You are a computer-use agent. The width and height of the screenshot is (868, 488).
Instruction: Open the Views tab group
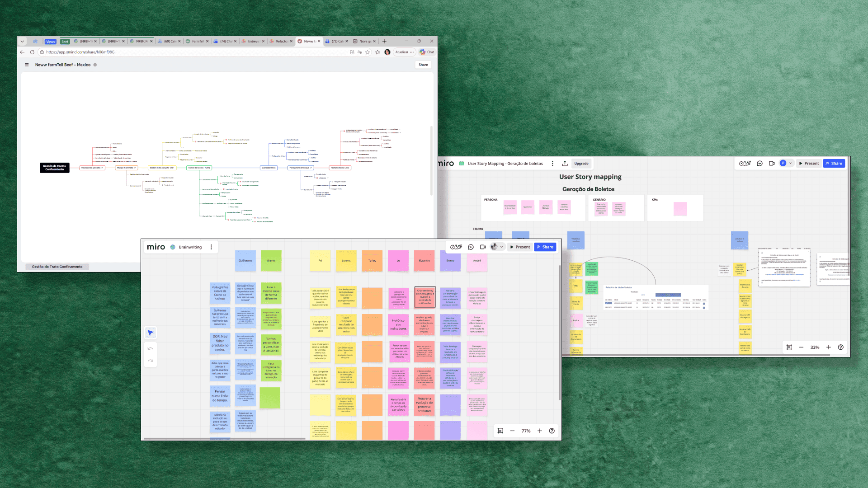(50, 42)
